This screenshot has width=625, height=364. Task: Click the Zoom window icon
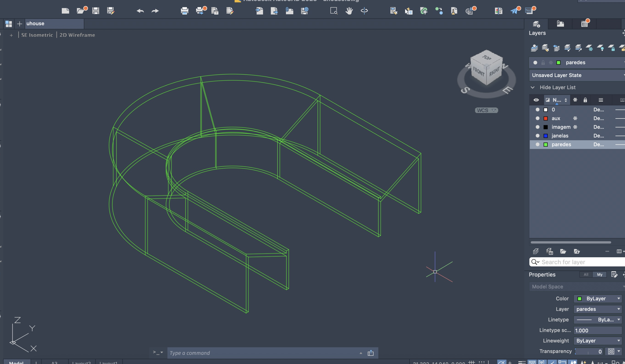[x=334, y=11]
